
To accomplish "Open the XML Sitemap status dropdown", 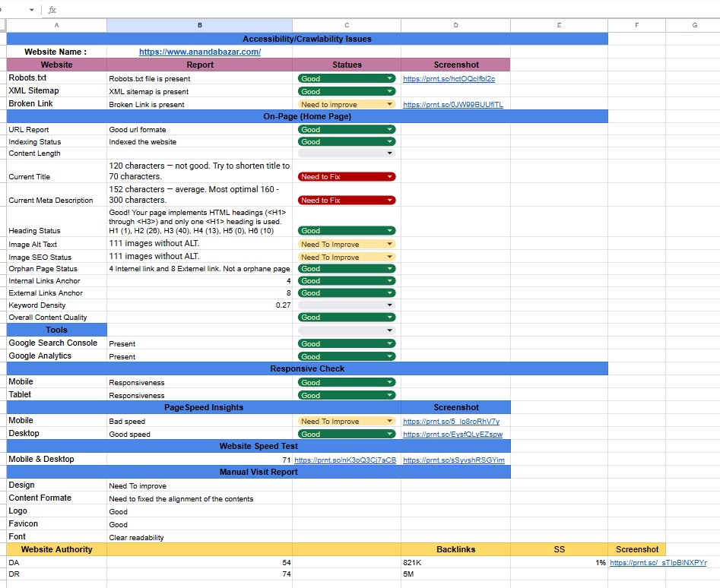I will pyautogui.click(x=347, y=91).
